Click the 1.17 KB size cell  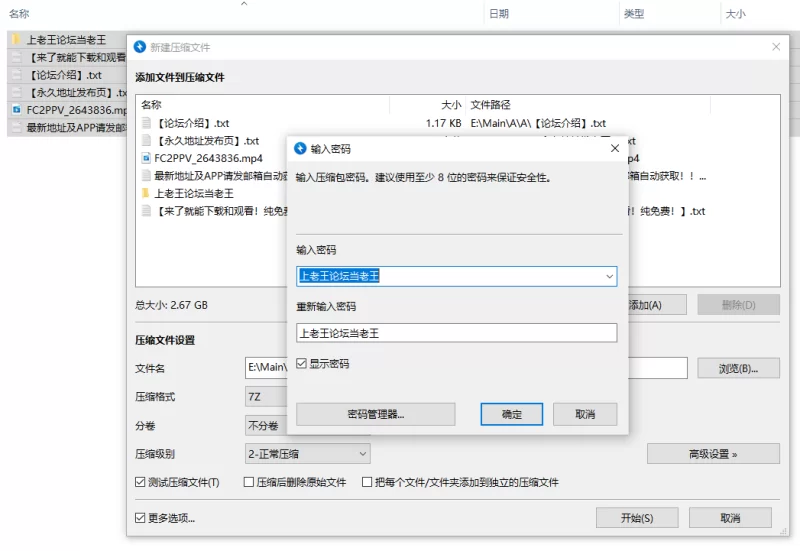(x=443, y=123)
